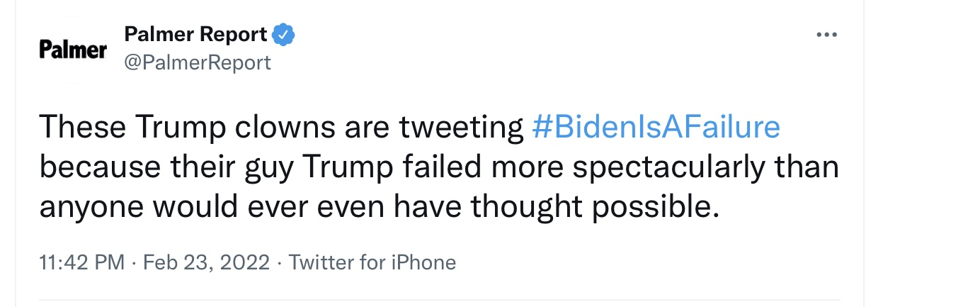Visit the @PalmerReport handle link
980x307 pixels.
[x=198, y=62]
